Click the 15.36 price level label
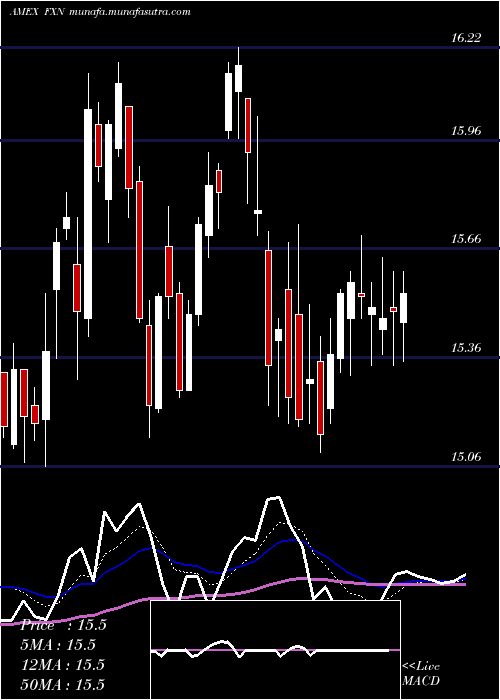Screen dimensions: 500x700 click(x=466, y=348)
